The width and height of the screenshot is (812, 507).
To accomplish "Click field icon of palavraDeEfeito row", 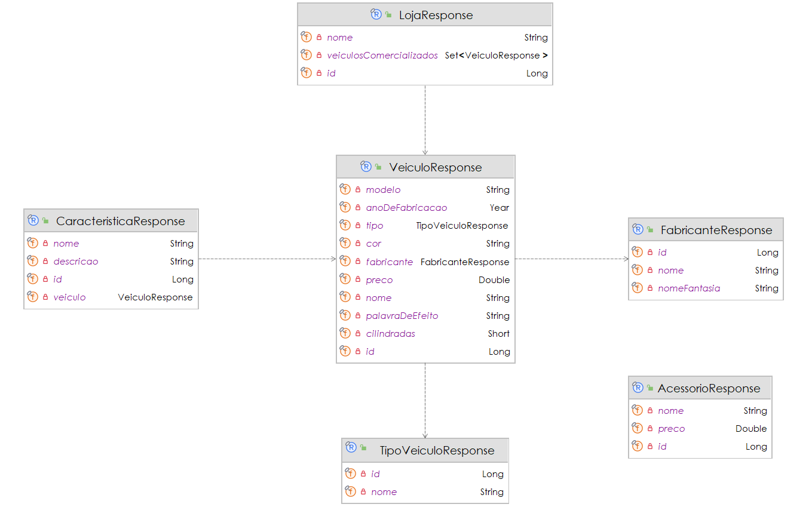I will point(345,315).
